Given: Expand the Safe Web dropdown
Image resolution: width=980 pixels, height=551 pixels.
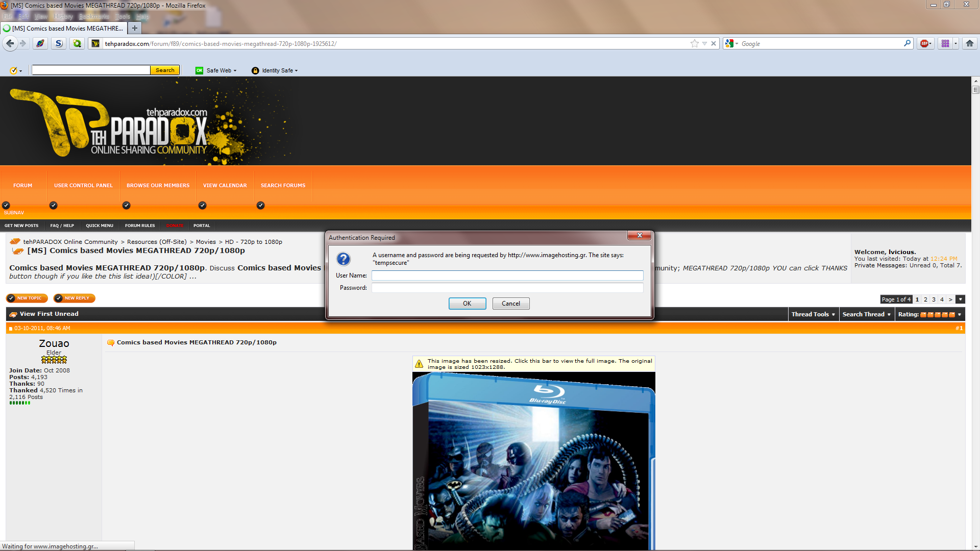Looking at the screenshot, I should click(222, 70).
